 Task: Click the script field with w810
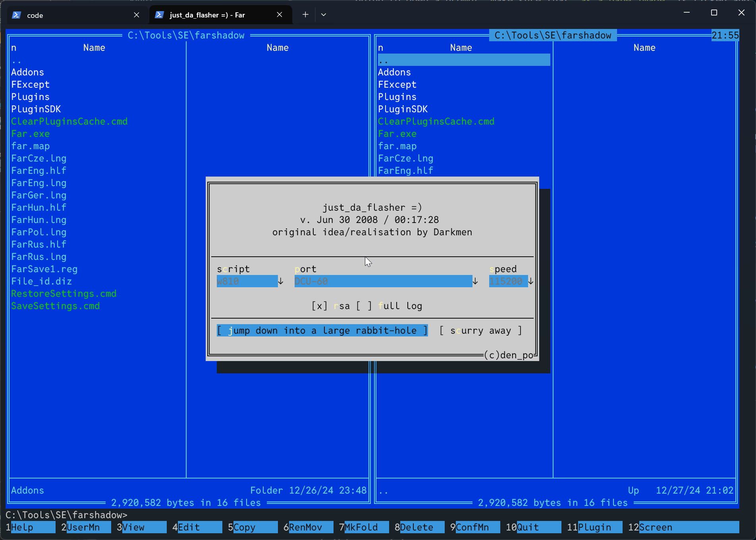point(247,281)
